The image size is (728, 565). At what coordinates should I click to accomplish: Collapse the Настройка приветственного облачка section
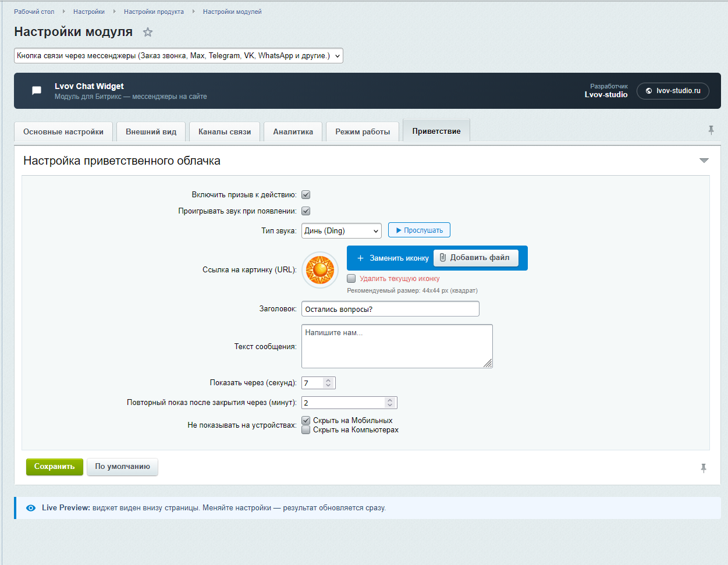point(704,159)
